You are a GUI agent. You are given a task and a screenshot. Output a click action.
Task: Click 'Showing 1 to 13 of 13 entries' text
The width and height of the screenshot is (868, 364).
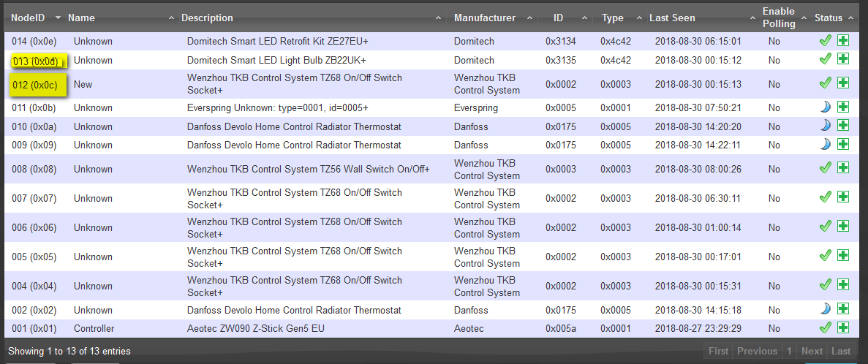click(x=69, y=351)
